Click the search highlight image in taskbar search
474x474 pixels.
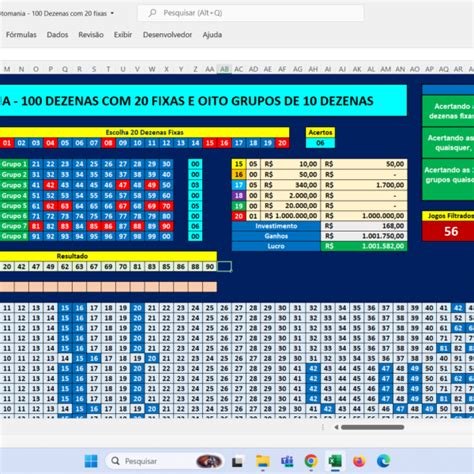(209, 461)
